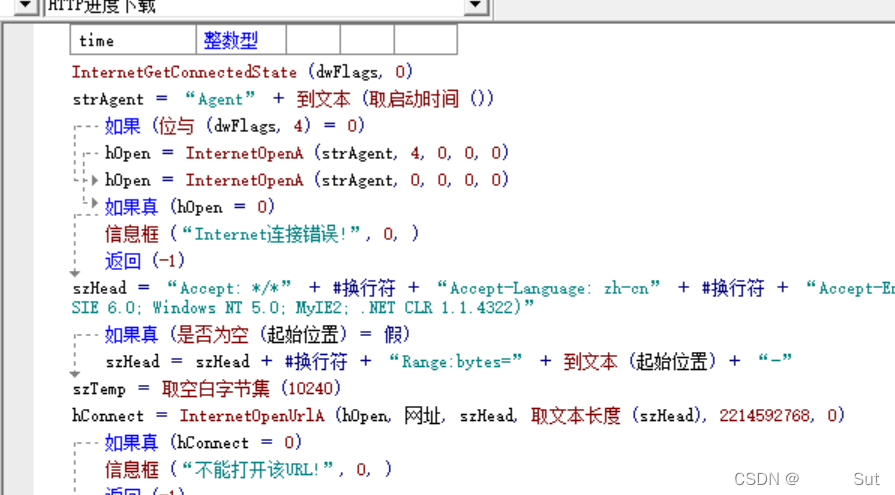Click the szHead Range:bytes= line
This screenshot has width=895, height=495.
pos(449,361)
